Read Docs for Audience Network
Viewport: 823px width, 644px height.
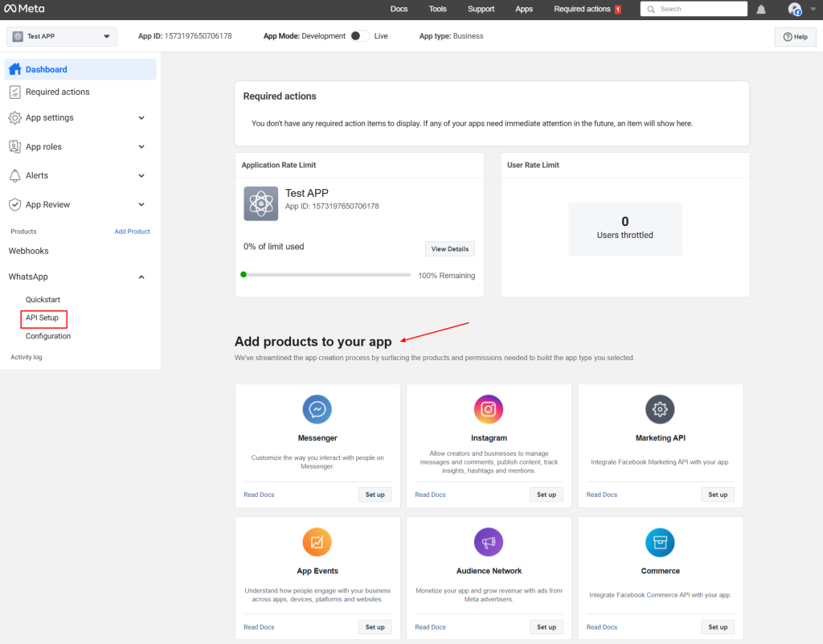tap(431, 627)
